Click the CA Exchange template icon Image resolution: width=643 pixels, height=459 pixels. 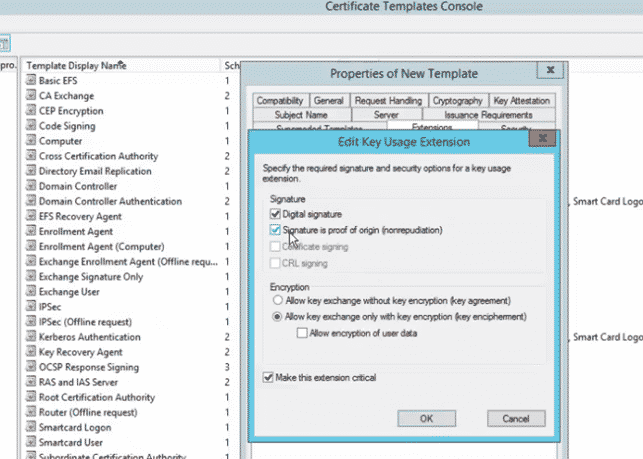31,95
